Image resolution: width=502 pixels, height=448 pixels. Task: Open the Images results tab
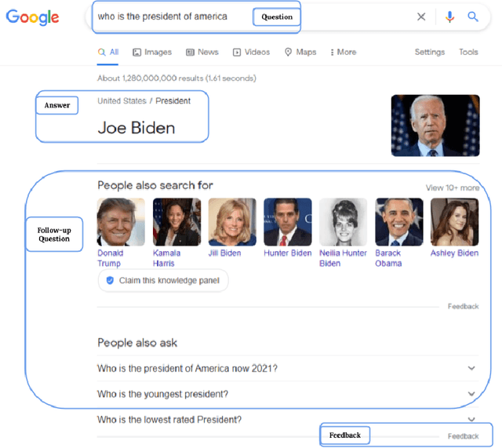tap(152, 52)
